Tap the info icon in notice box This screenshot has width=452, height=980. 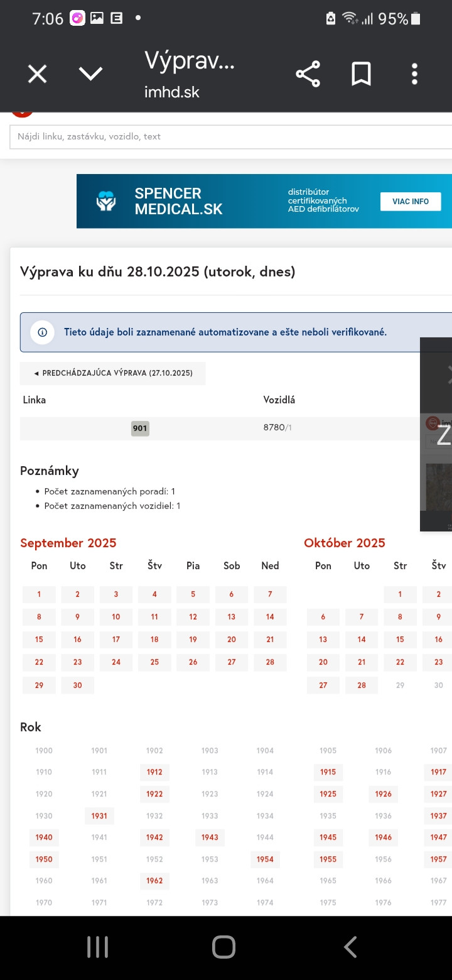pyautogui.click(x=43, y=332)
